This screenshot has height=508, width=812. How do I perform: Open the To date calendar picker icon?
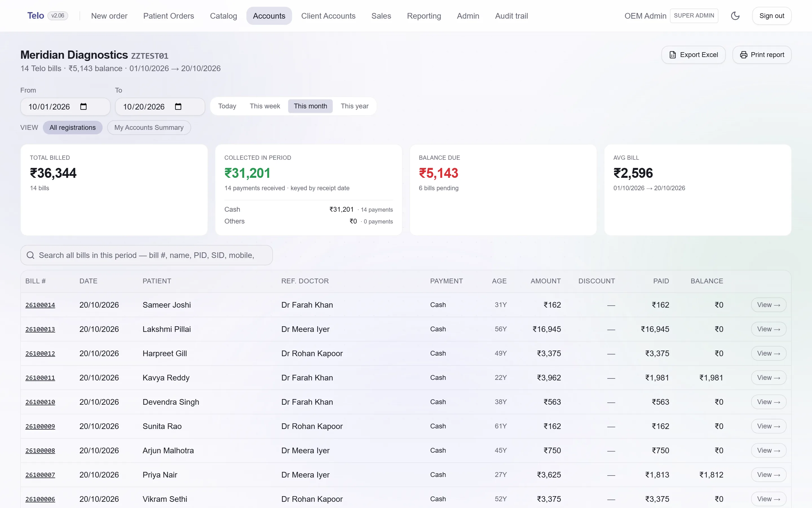coord(178,106)
